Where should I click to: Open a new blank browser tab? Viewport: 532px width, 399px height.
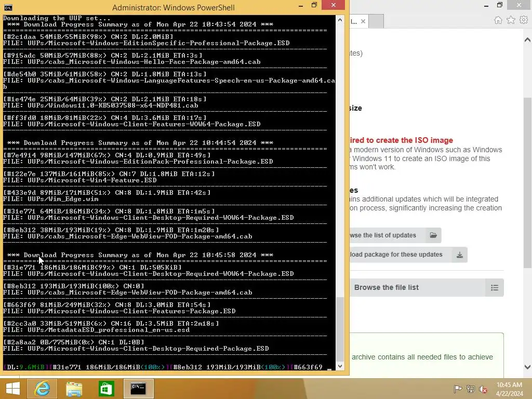click(376, 21)
